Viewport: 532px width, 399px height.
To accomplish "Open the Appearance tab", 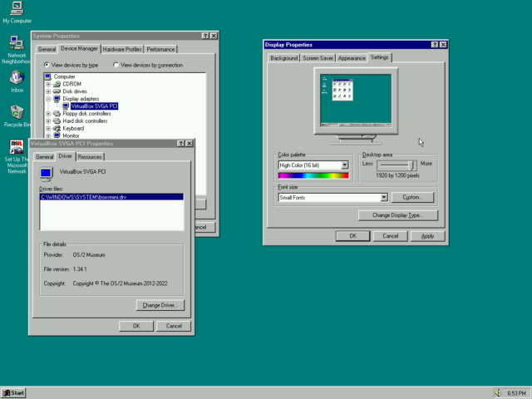I will point(352,58).
